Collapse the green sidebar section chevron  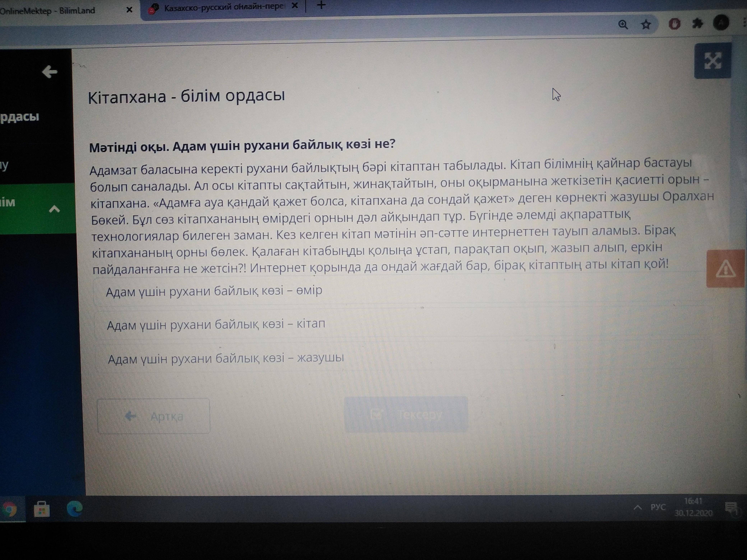(54, 209)
